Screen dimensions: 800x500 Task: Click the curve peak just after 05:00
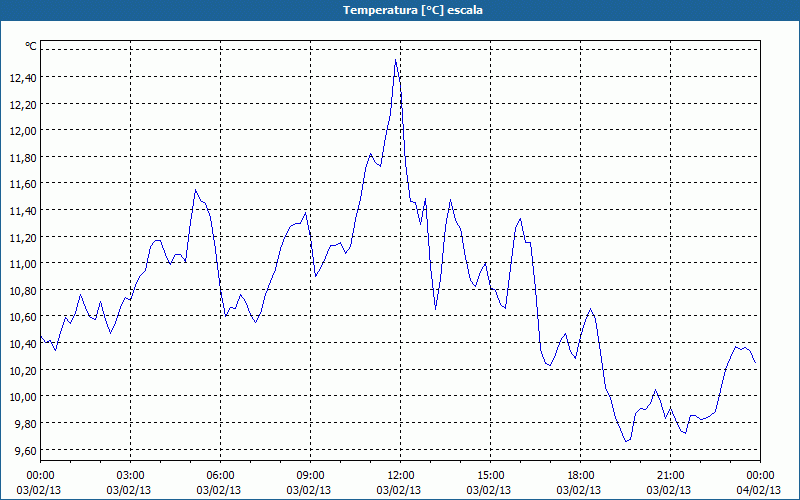pos(195,190)
